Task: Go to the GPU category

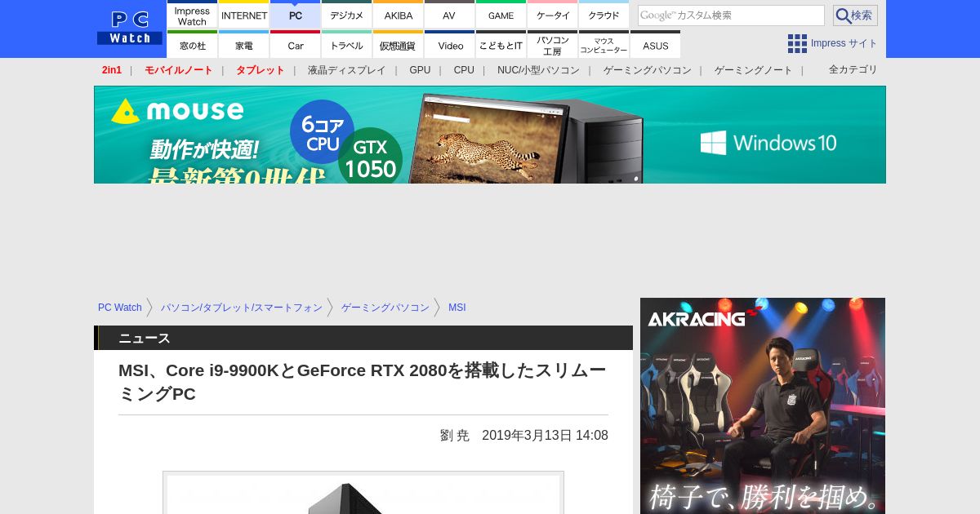Action: 420,70
